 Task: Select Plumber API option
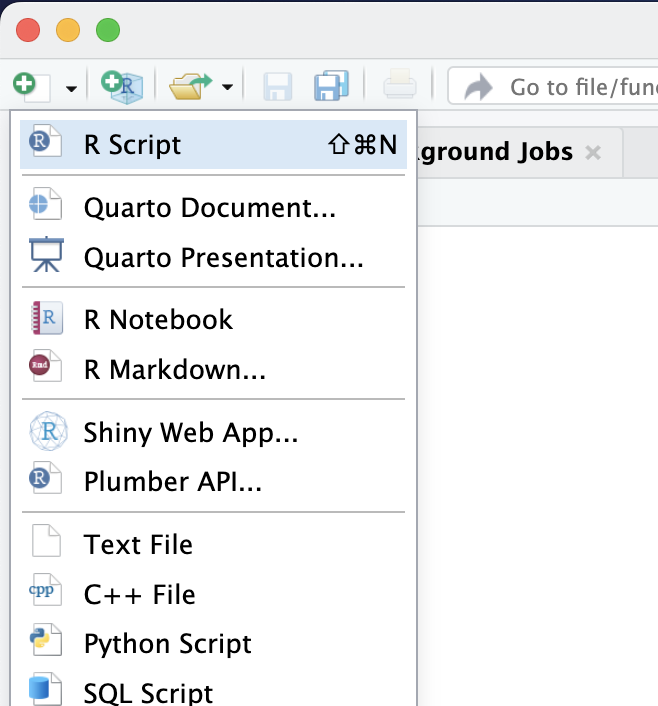coord(213,482)
